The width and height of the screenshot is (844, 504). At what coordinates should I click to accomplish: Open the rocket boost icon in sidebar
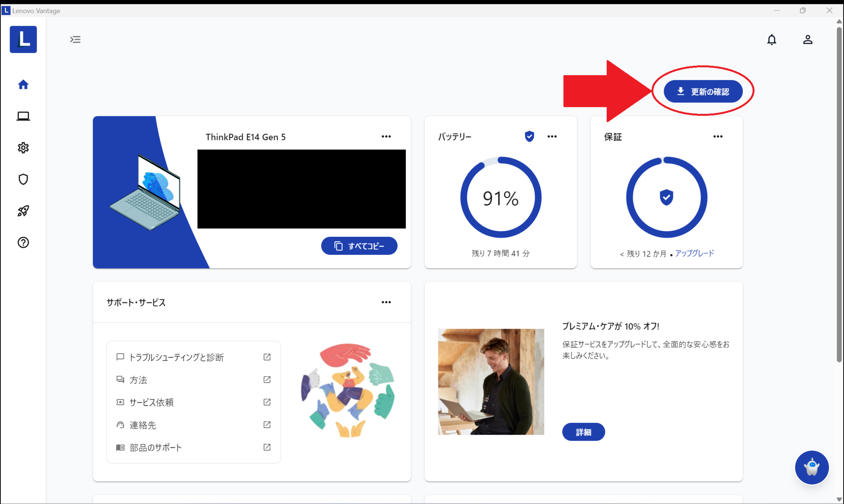tap(23, 211)
